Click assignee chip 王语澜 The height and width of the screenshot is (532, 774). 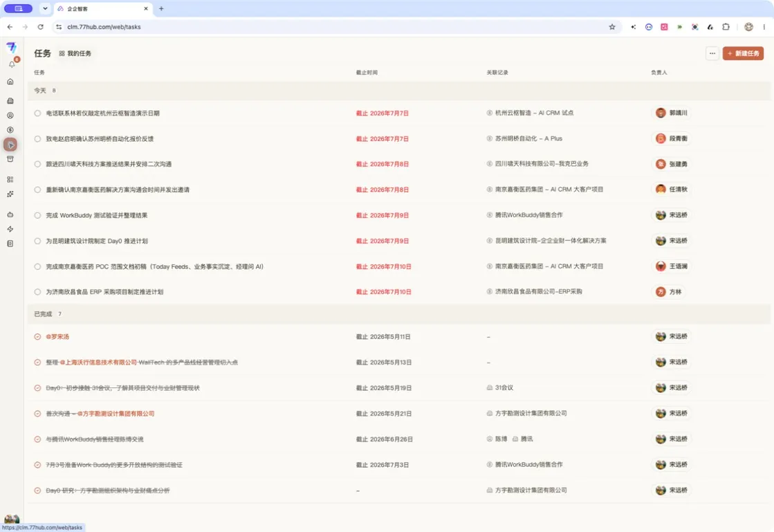pos(672,266)
